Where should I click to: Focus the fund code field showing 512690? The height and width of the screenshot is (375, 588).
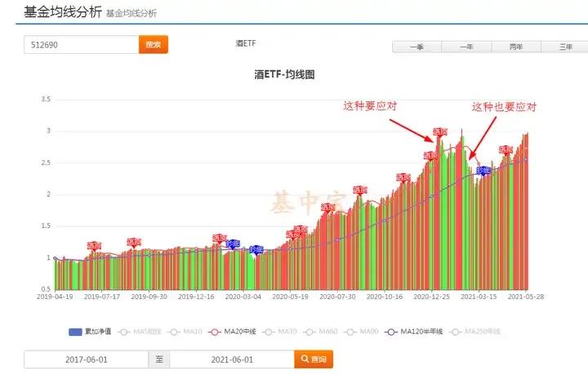tap(82, 45)
